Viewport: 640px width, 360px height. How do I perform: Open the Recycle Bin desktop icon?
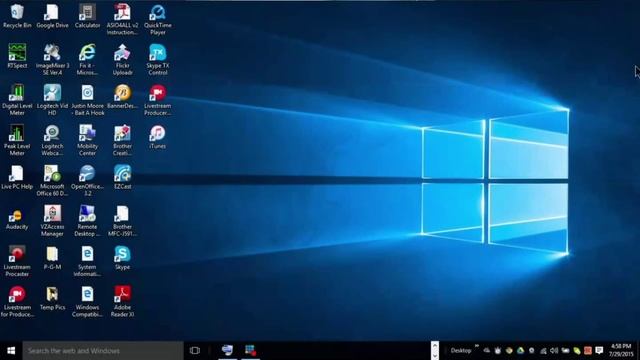tap(17, 16)
